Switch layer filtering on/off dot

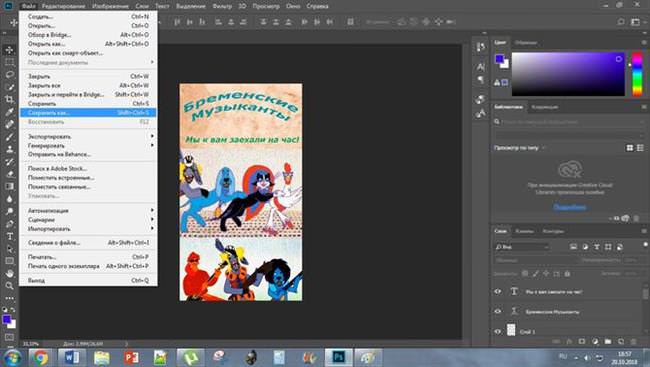click(x=645, y=245)
